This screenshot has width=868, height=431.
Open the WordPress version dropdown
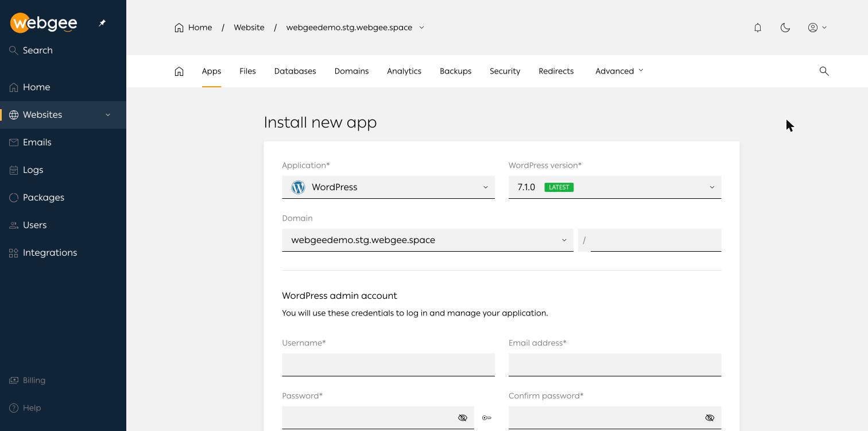[615, 187]
